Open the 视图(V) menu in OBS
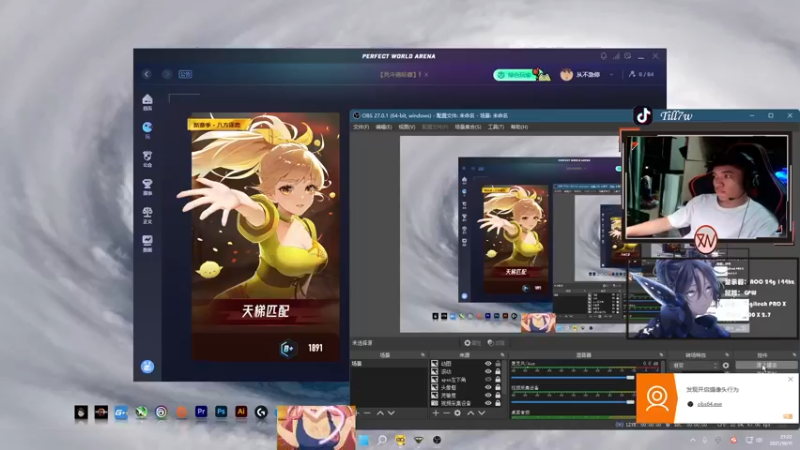Viewport: 800px width, 450px height. (407, 127)
